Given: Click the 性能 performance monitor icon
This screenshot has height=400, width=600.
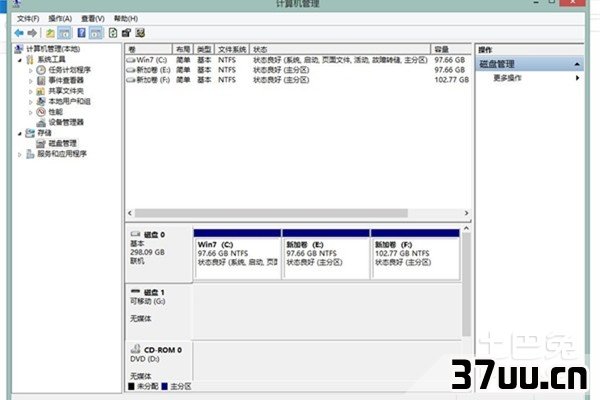Looking at the screenshot, I should point(41,112).
